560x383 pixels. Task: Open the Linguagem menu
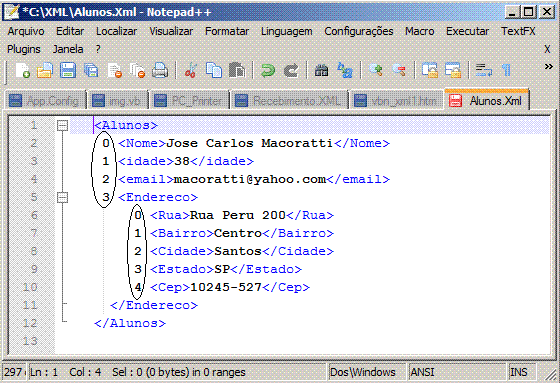[x=286, y=31]
